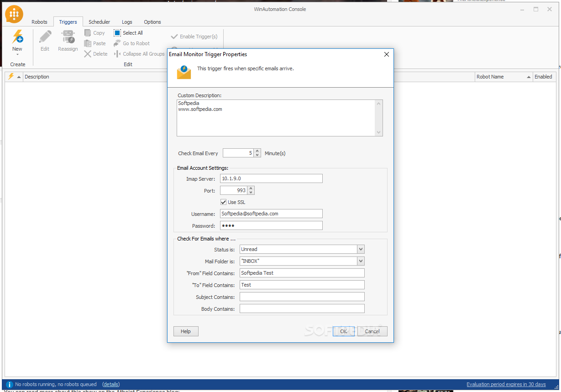Image resolution: width=561 pixels, height=392 pixels.
Task: Click the Body Contains input field
Action: click(302, 308)
